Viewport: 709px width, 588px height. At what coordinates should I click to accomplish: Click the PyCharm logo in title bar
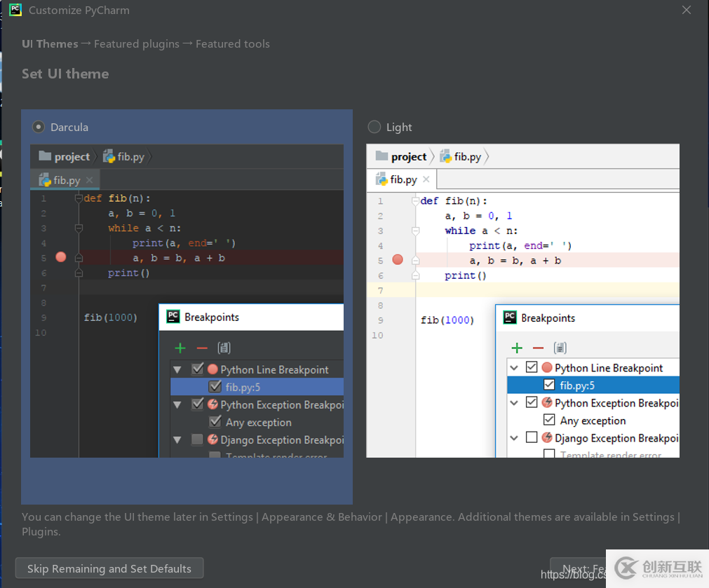pyautogui.click(x=15, y=10)
